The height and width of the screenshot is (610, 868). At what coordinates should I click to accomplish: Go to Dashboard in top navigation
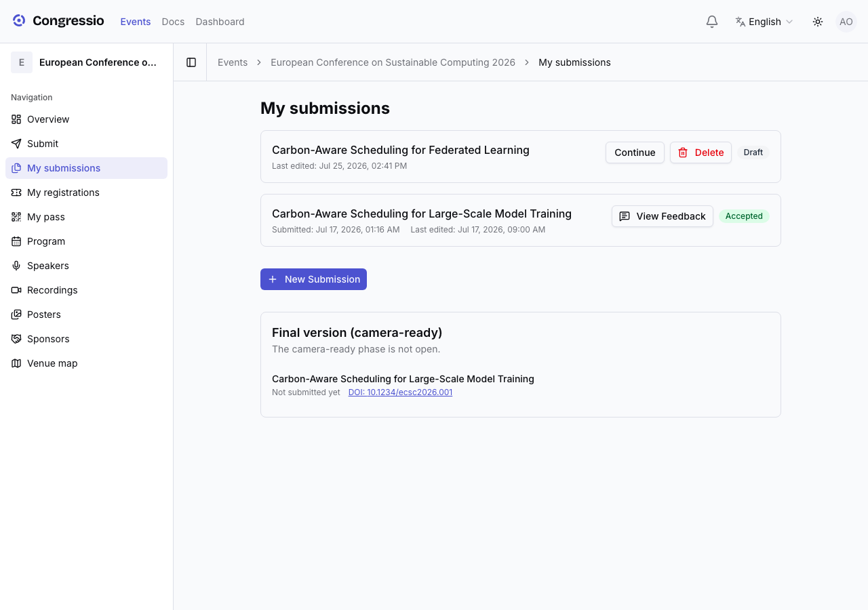click(220, 22)
